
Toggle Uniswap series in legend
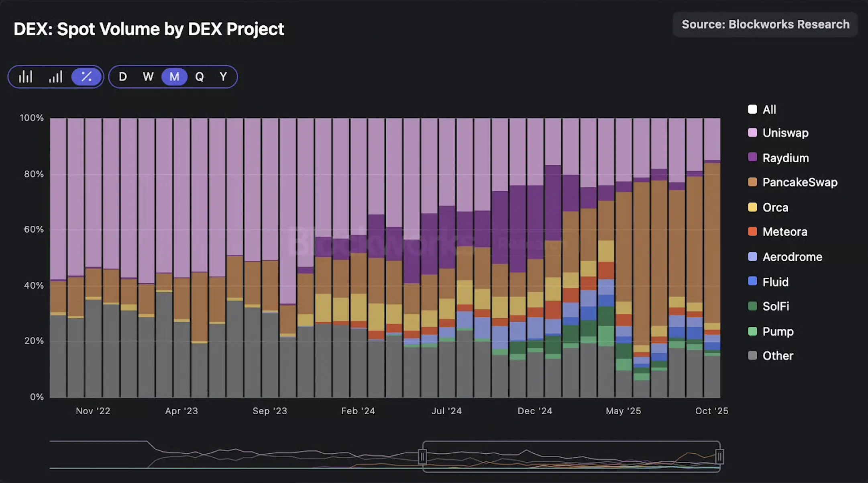click(x=785, y=133)
